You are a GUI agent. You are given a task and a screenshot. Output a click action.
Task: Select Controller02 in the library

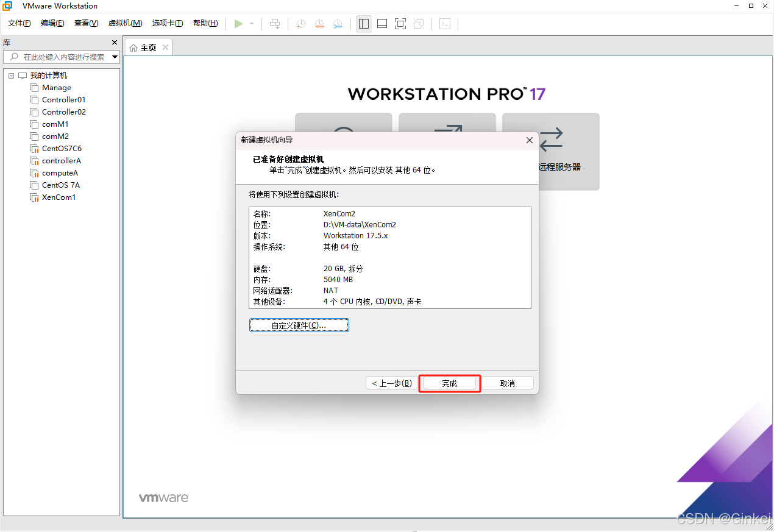click(64, 112)
